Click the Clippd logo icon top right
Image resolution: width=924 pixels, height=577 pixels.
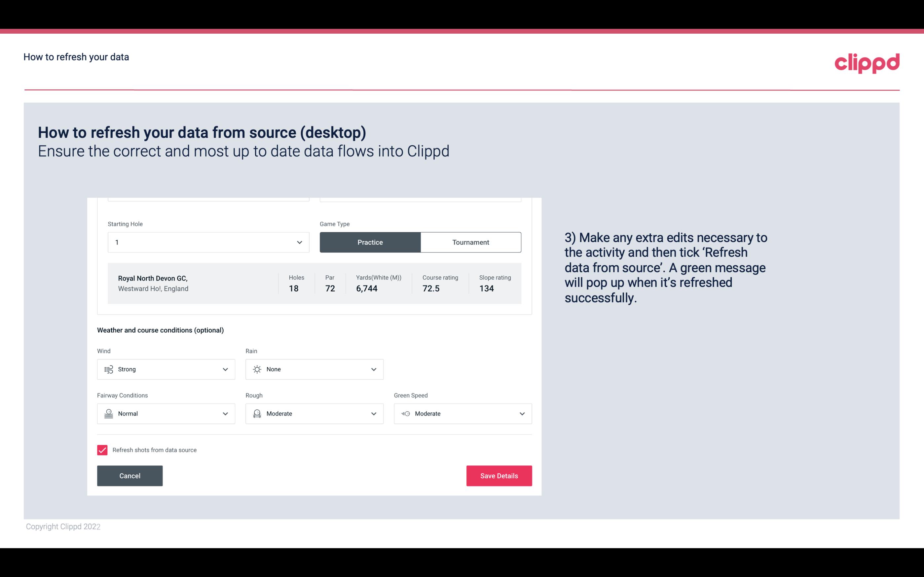[x=867, y=62]
